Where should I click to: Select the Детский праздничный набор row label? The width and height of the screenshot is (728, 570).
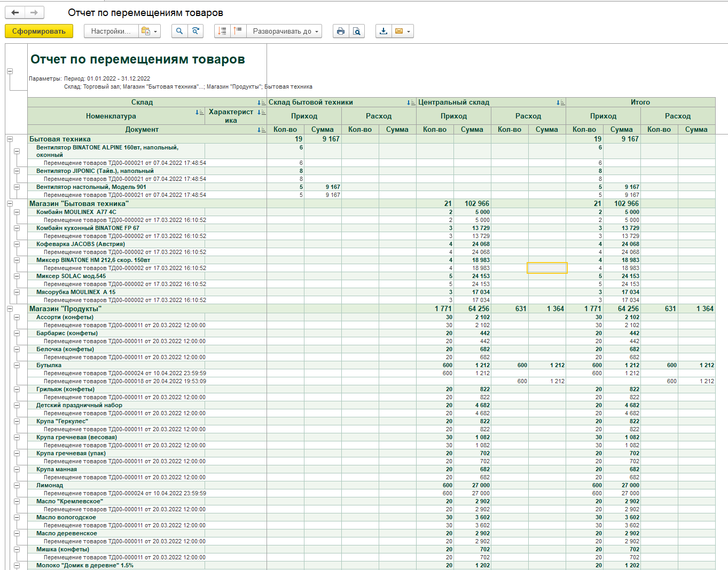point(79,405)
